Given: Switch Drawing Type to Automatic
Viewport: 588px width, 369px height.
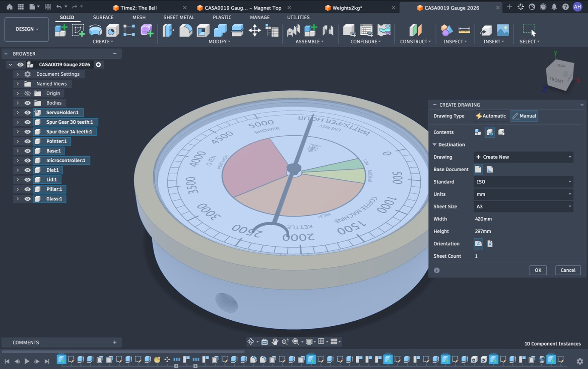Looking at the screenshot, I should [491, 116].
